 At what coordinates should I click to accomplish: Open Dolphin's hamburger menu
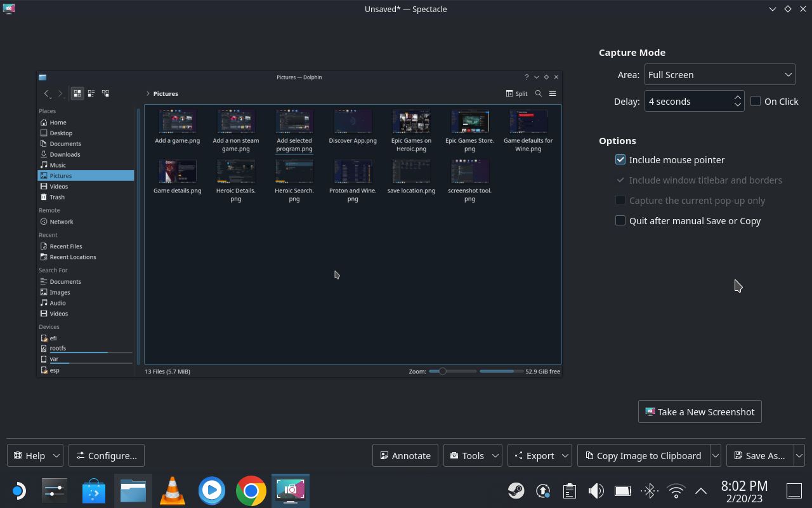coord(552,93)
